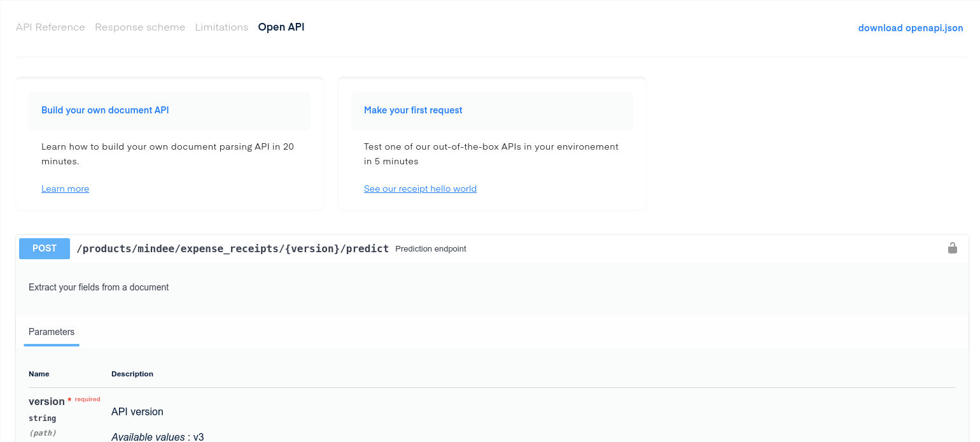This screenshot has height=442, width=980.
Task: Select the Open API tab
Action: coord(281,27)
